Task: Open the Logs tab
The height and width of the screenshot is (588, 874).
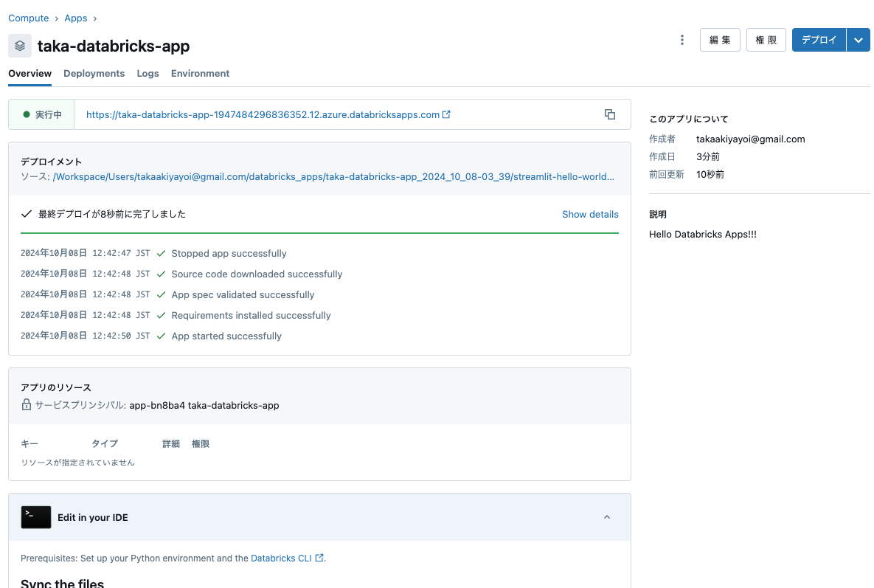Action: coord(148,74)
